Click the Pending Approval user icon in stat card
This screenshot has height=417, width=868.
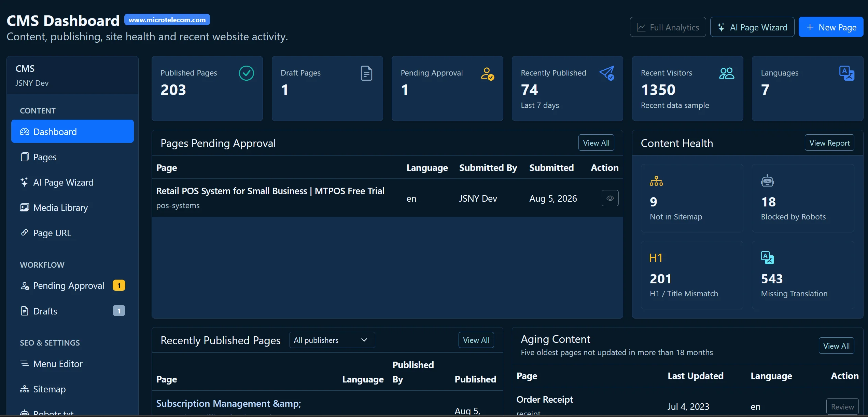pyautogui.click(x=487, y=73)
